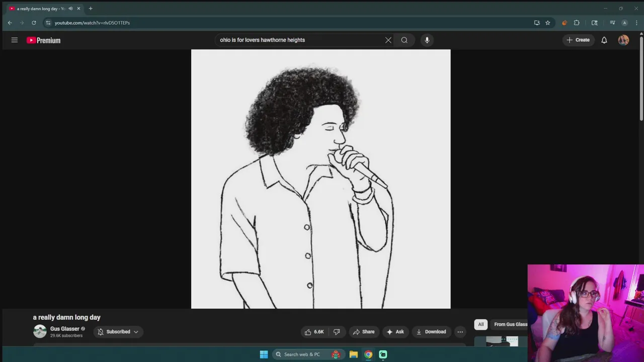The width and height of the screenshot is (644, 362).
Task: Open the teal app in the taskbar
Action: point(383,354)
